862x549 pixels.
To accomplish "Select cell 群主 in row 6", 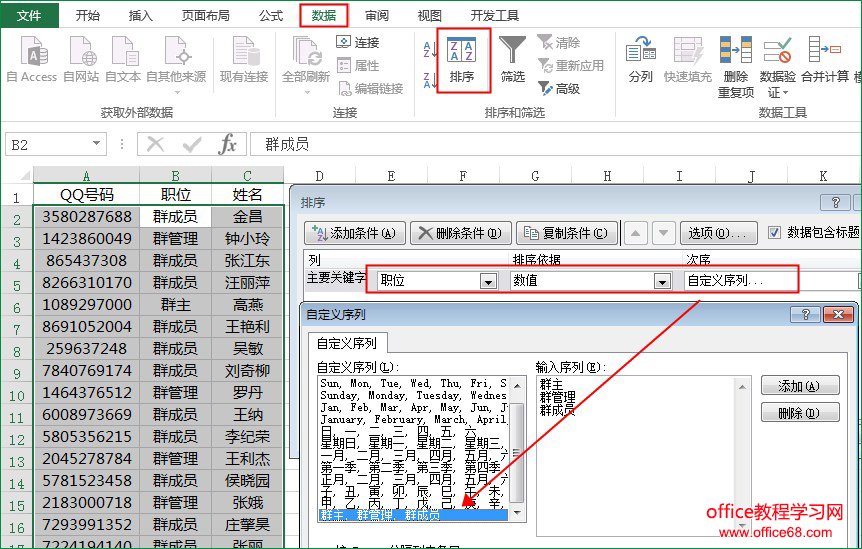I will click(175, 304).
